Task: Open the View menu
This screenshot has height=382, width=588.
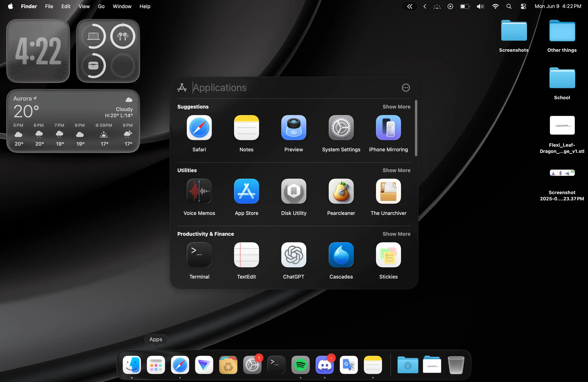Action: pos(84,6)
